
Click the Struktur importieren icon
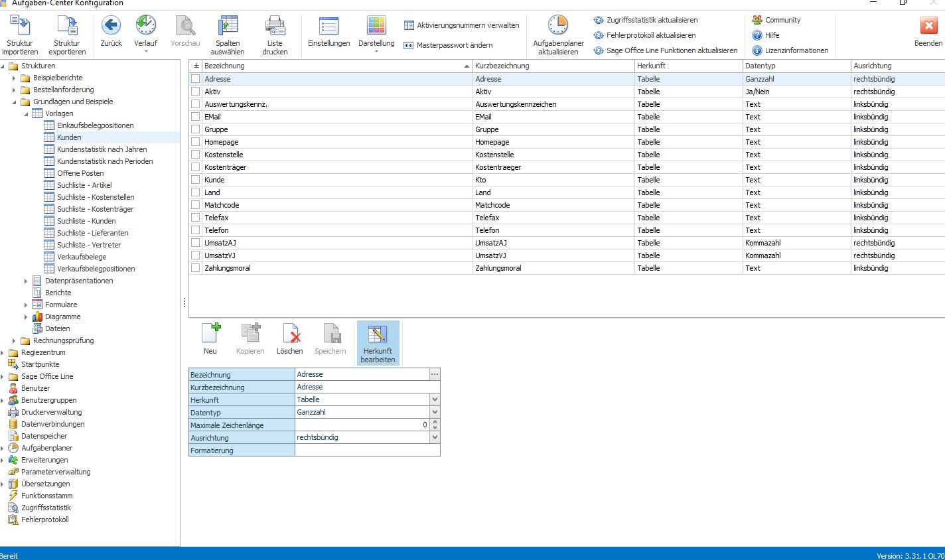point(20,27)
